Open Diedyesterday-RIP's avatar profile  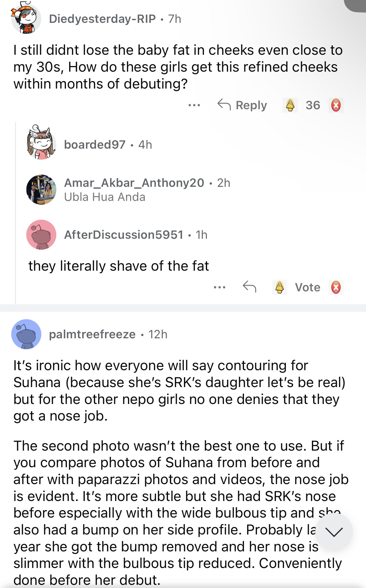tap(26, 19)
